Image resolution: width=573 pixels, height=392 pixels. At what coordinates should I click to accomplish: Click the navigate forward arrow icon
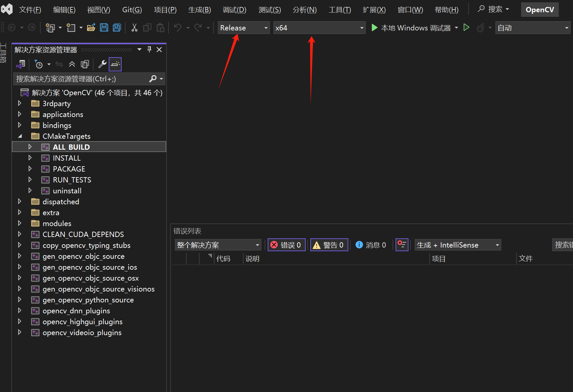pos(32,27)
